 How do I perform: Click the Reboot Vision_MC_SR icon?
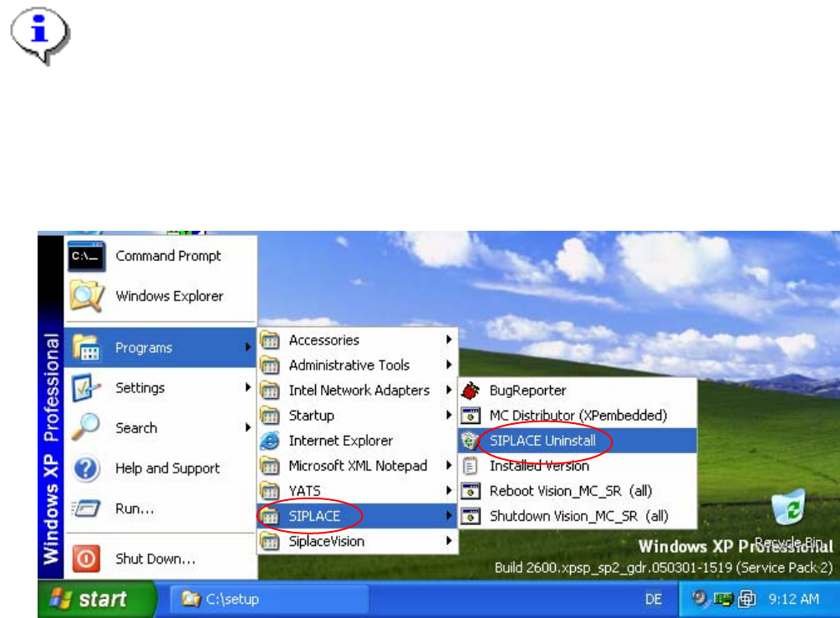click(x=471, y=491)
